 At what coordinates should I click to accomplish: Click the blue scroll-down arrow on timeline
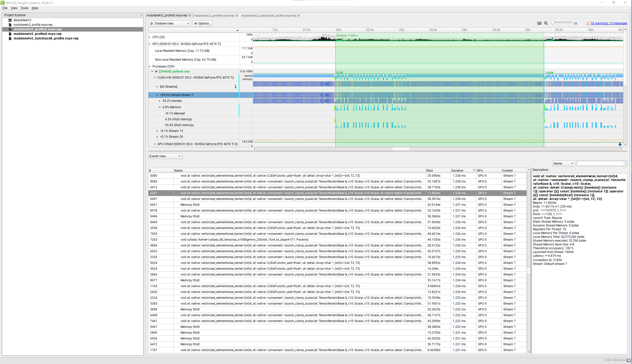tap(620, 144)
